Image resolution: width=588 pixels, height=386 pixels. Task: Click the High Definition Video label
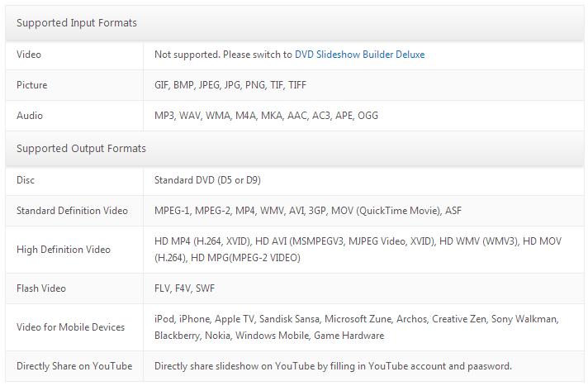[64, 250]
